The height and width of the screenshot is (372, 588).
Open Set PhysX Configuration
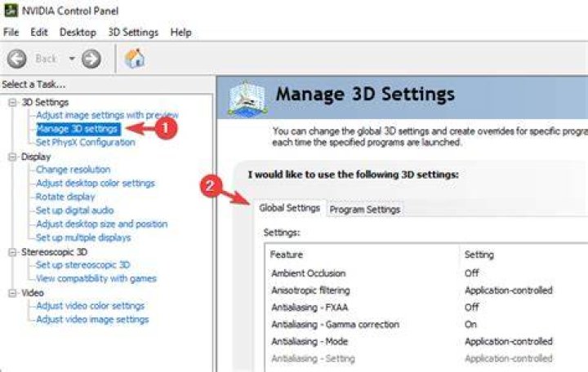click(86, 143)
